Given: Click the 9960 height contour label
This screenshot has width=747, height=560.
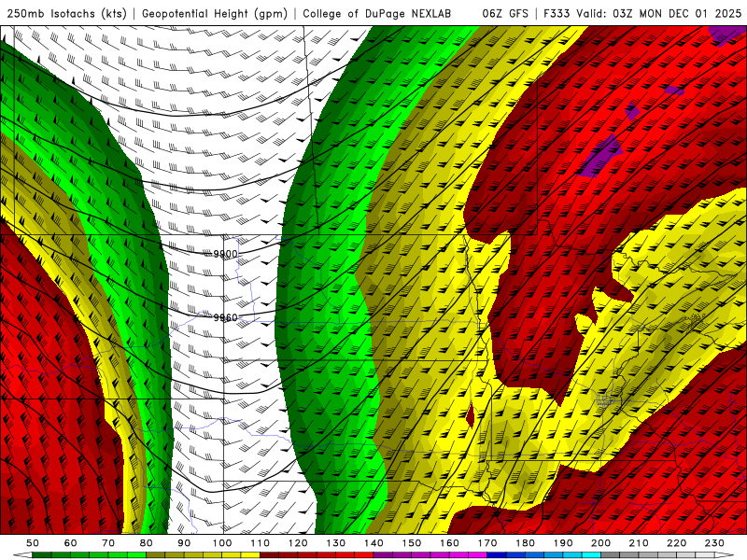Looking at the screenshot, I should pos(225,317).
